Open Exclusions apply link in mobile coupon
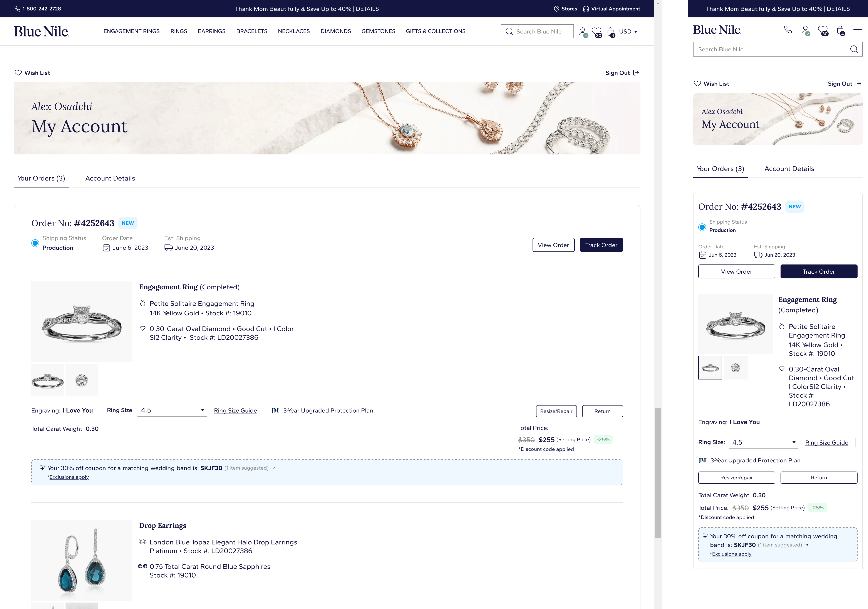This screenshot has width=868, height=609. point(732,554)
